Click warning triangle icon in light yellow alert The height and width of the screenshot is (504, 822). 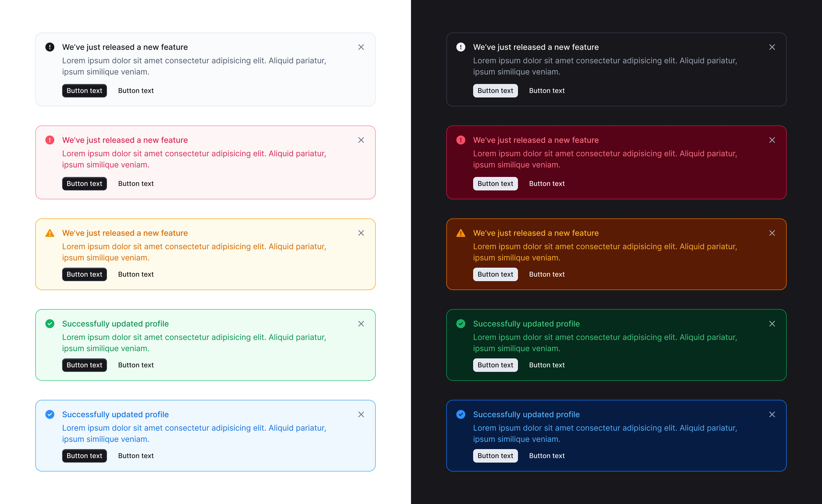pyautogui.click(x=50, y=233)
